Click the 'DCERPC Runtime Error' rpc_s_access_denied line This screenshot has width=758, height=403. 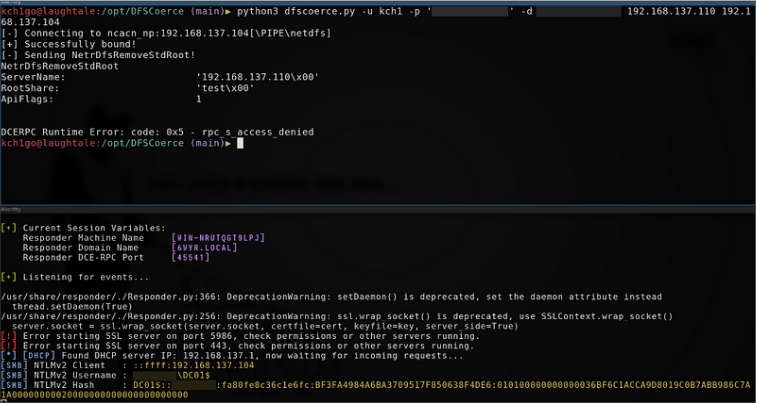pyautogui.click(x=158, y=132)
